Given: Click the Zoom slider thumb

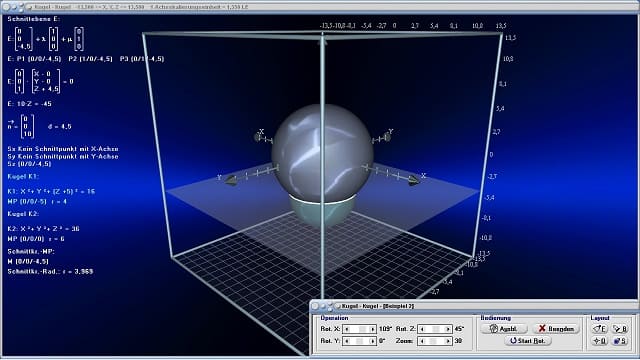Looking at the screenshot, I should click(x=433, y=341).
